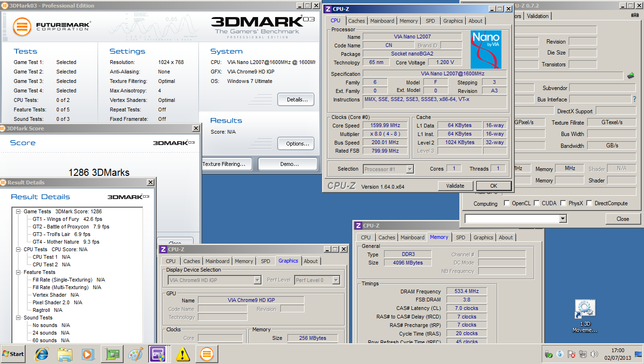The width and height of the screenshot is (644, 364).
Task: Open the 1 3D Movement desktop shortcut
Action: point(585,317)
